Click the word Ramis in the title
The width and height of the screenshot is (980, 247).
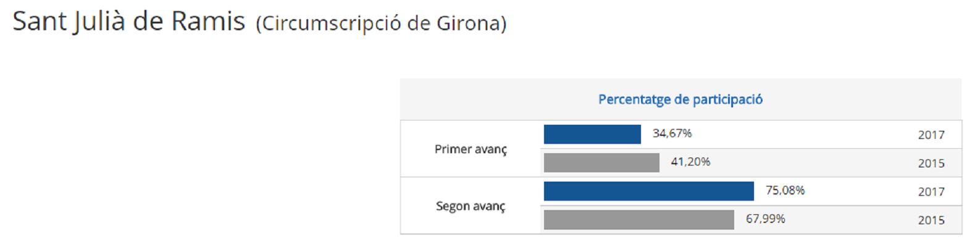(208, 22)
